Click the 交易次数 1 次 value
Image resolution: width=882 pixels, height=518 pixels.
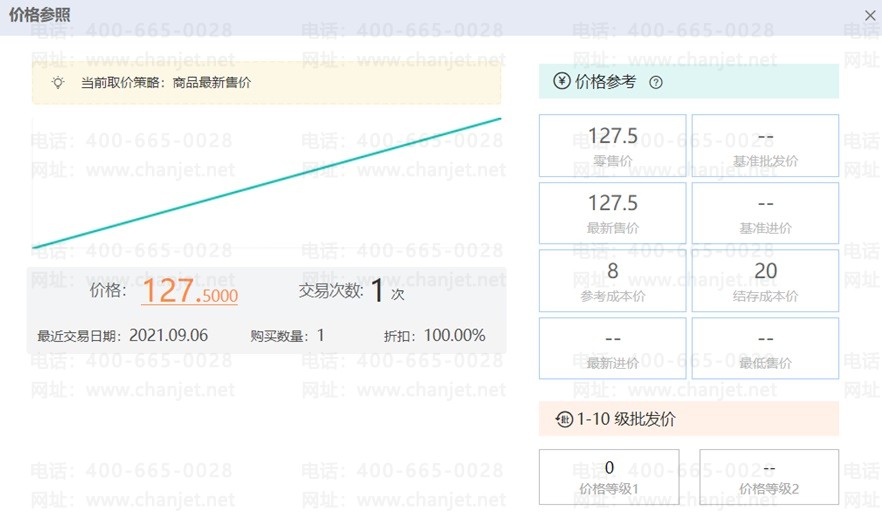387,291
